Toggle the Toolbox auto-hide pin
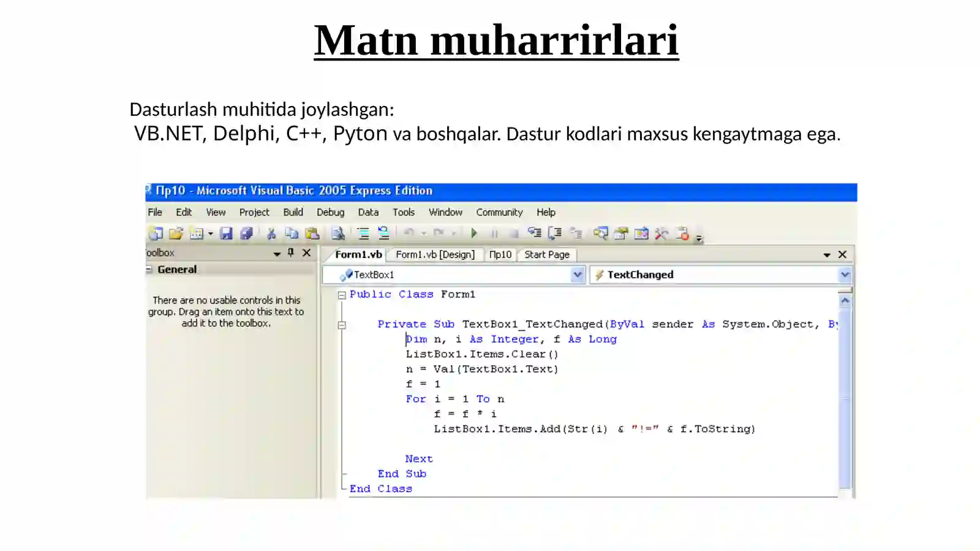Image resolution: width=980 pixels, height=551 pixels. pyautogui.click(x=291, y=253)
